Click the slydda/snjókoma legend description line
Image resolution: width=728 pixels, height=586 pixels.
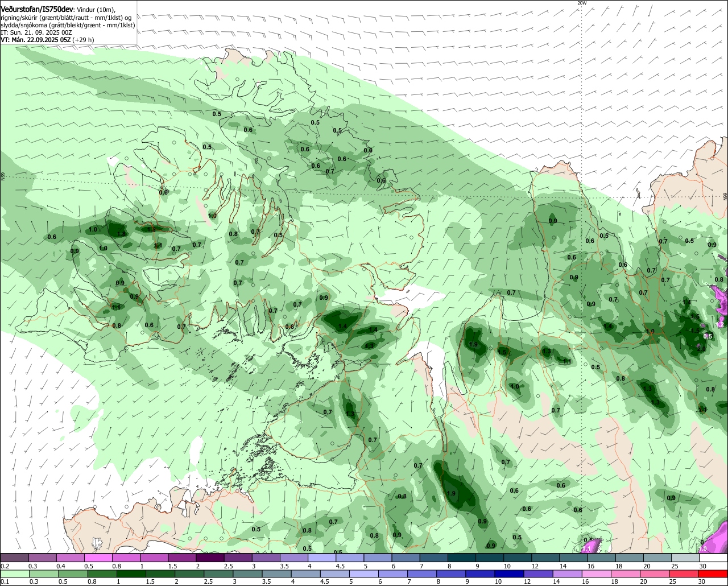pos(68,25)
